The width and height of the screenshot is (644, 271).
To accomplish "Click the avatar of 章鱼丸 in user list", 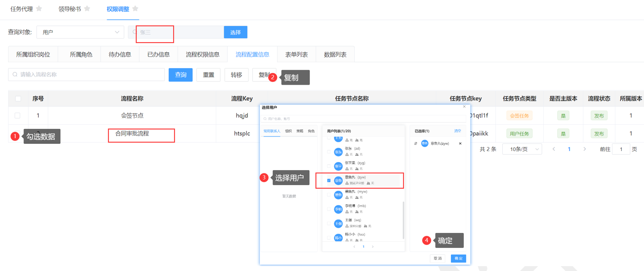I will click(338, 181).
